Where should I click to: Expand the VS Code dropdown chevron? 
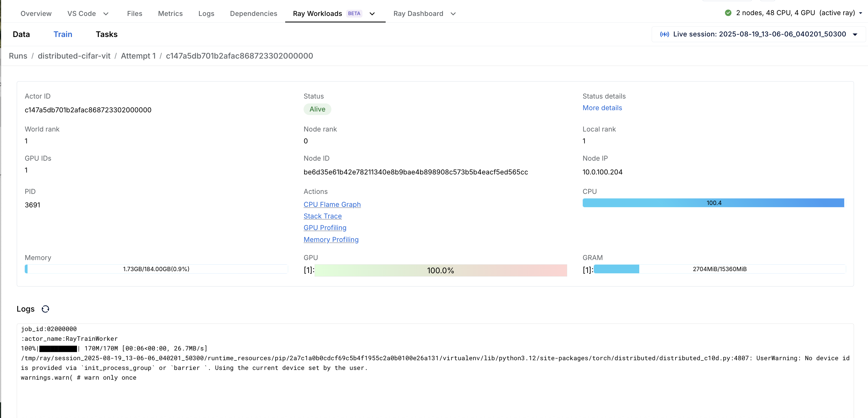click(x=106, y=14)
